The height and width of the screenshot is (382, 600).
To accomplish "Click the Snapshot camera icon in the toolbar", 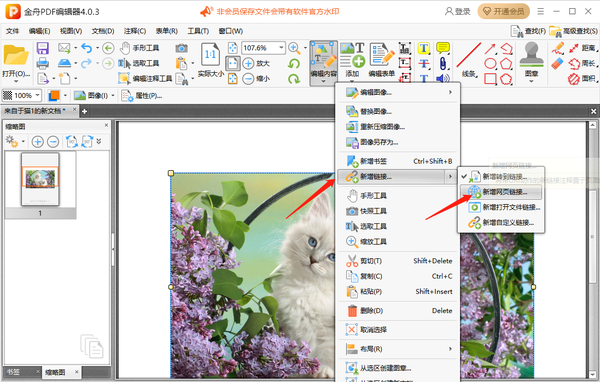I will [181, 48].
